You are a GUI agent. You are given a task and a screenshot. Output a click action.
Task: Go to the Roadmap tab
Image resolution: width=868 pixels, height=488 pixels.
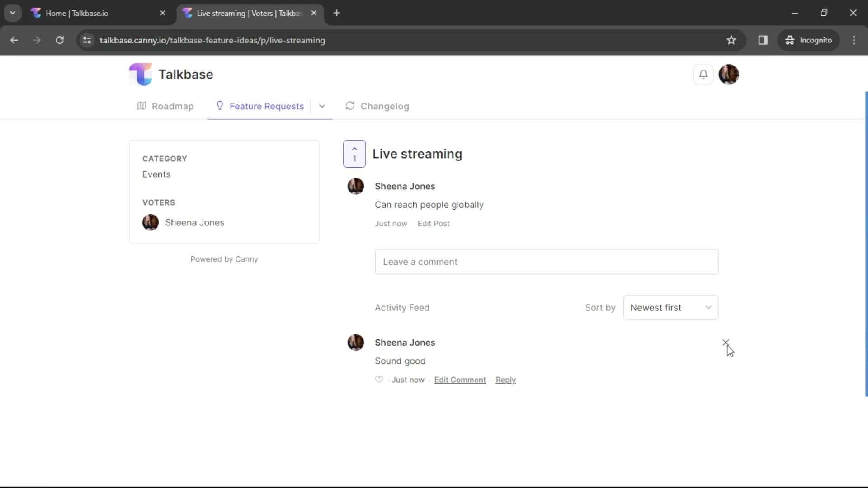[x=165, y=106]
